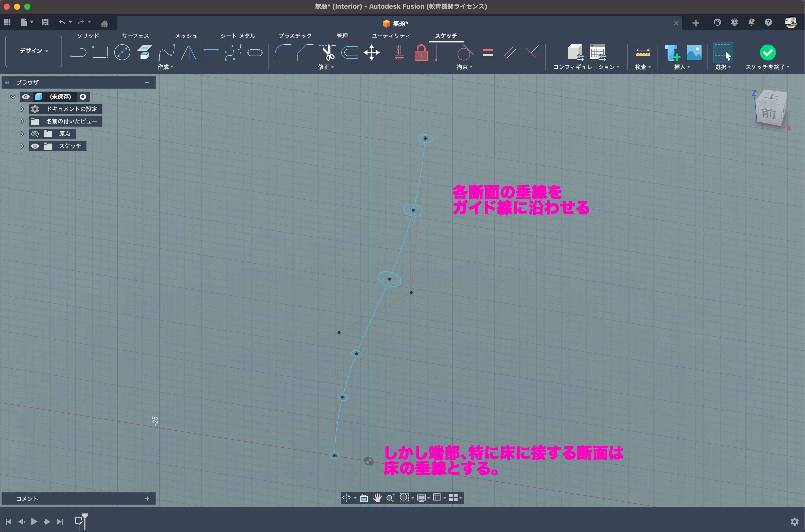This screenshot has height=532, width=805.
Task: Select the Mirror tool
Action: pos(188,52)
